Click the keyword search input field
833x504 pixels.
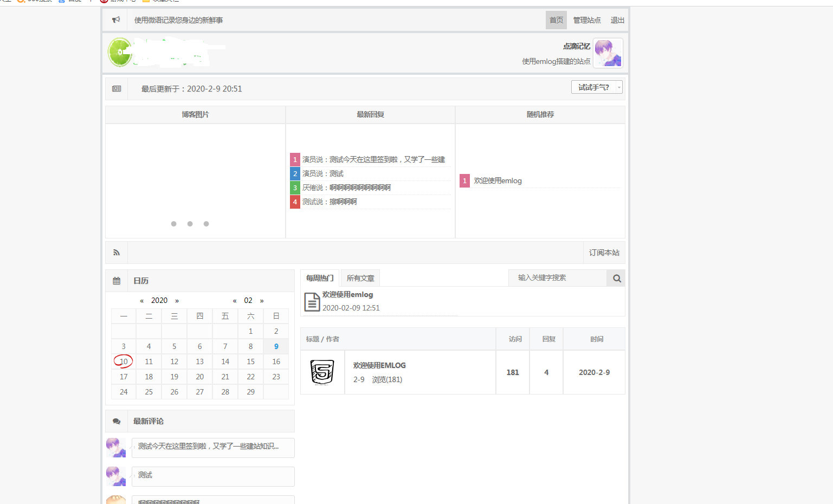(x=557, y=278)
